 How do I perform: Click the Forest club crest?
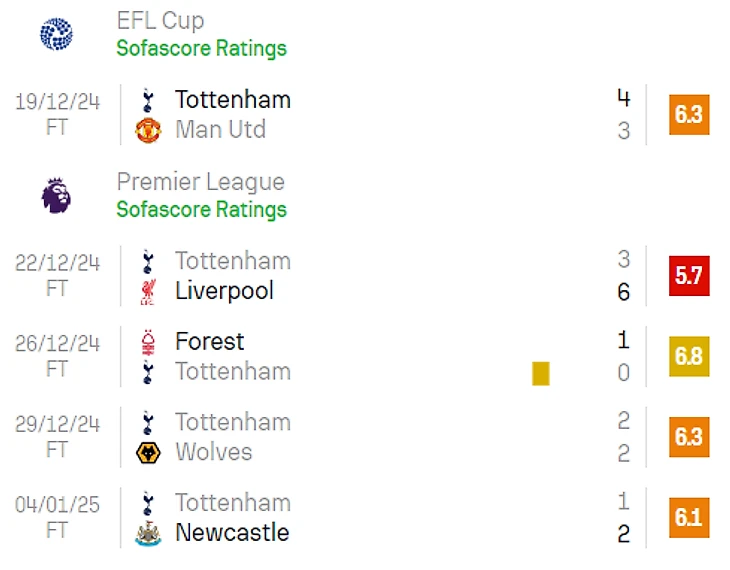click(148, 342)
